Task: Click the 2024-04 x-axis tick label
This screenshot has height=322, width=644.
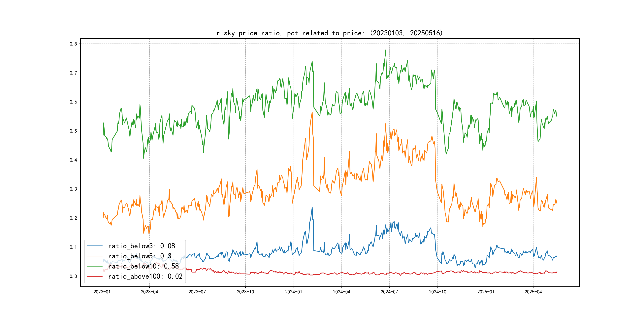Action: (x=341, y=292)
